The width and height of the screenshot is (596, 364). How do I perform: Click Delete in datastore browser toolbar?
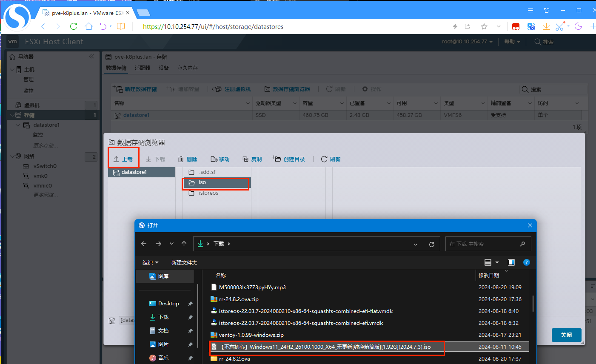coord(188,159)
